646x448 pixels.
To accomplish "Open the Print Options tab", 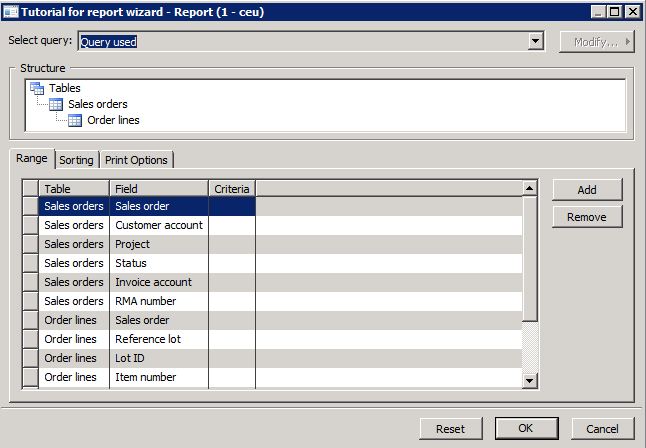I will [x=136, y=160].
